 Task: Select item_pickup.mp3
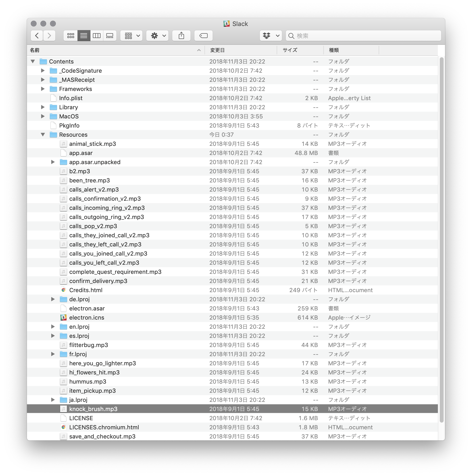click(232, 391)
